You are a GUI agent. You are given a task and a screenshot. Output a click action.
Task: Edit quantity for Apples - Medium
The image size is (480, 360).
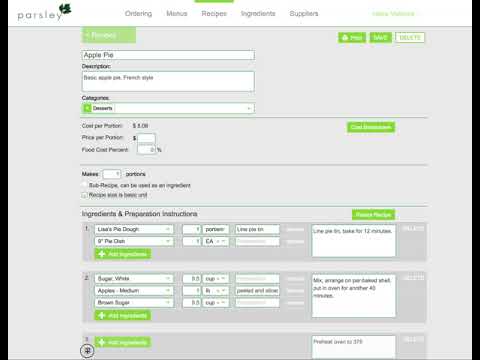[x=192, y=291]
